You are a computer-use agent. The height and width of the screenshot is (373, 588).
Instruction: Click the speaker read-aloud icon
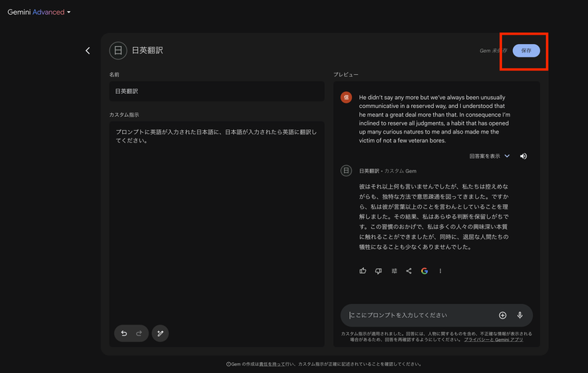click(523, 156)
